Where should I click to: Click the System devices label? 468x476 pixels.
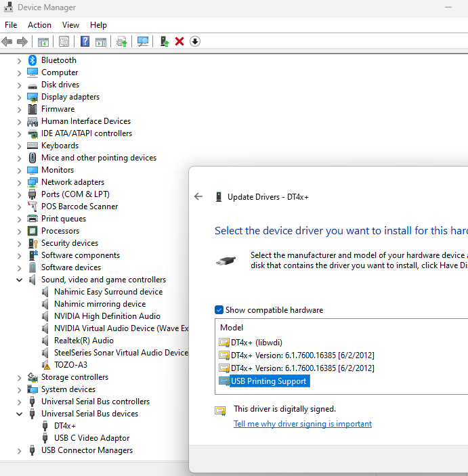[x=68, y=389]
